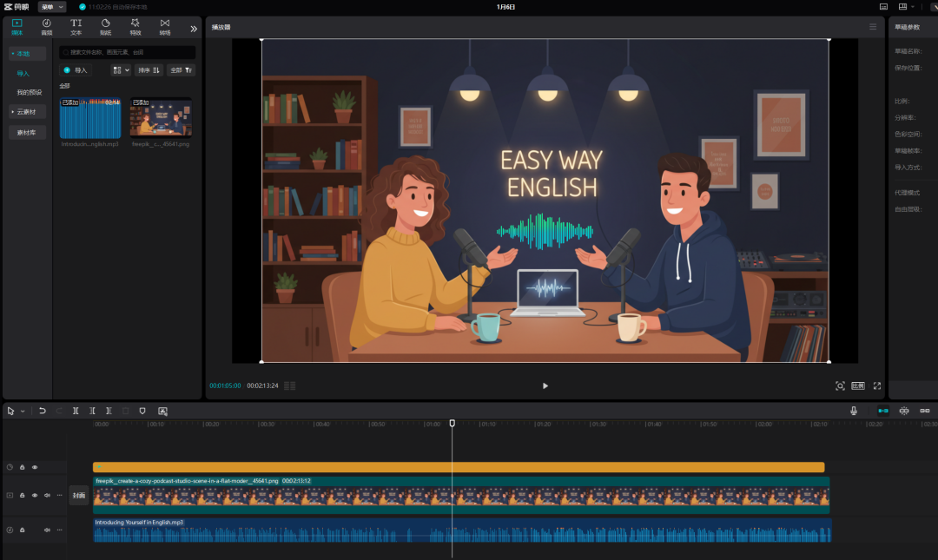
Task: Expand more panels with double chevron
Action: (193, 28)
